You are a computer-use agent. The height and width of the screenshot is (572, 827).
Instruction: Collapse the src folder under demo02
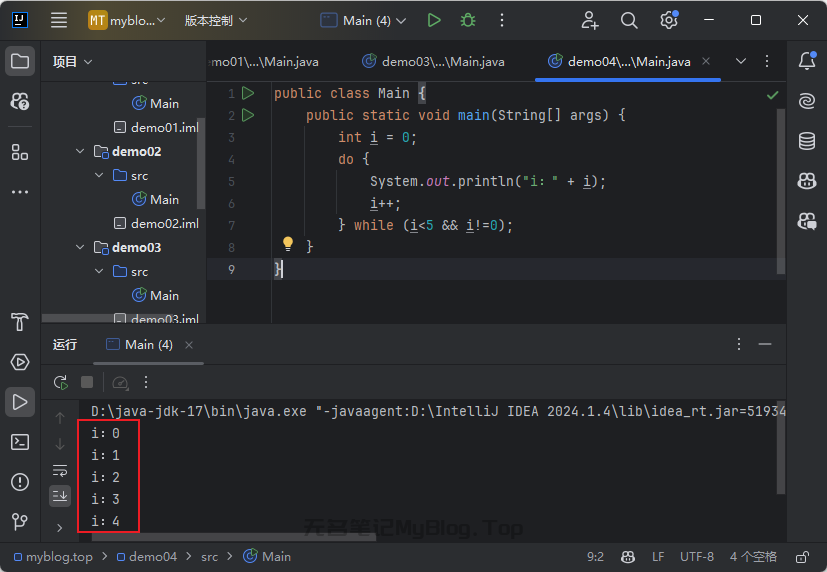99,175
